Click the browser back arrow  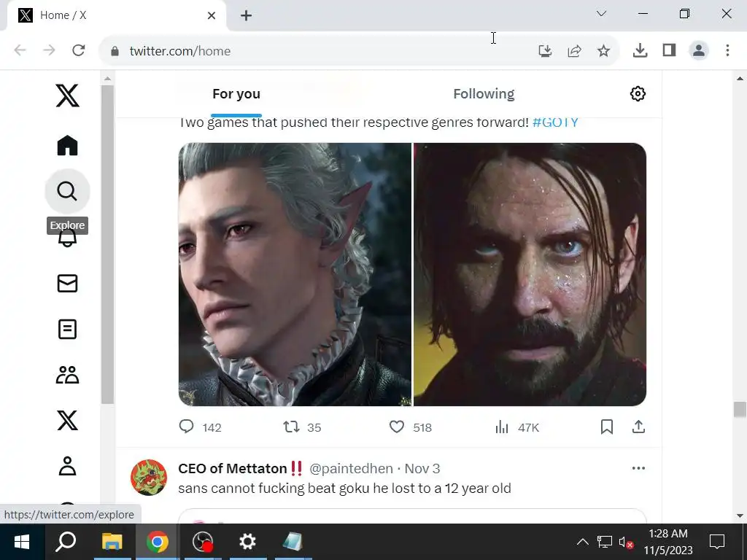(x=20, y=50)
